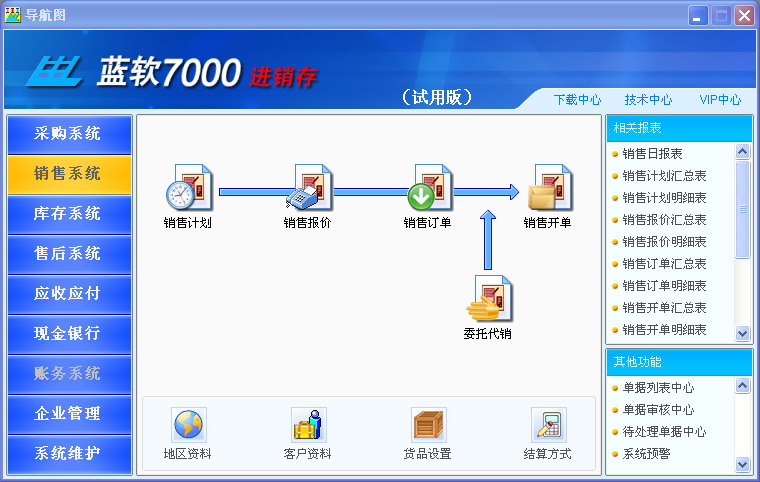Open the 销售订单汇总表 report
The image size is (760, 482).
pos(664,264)
